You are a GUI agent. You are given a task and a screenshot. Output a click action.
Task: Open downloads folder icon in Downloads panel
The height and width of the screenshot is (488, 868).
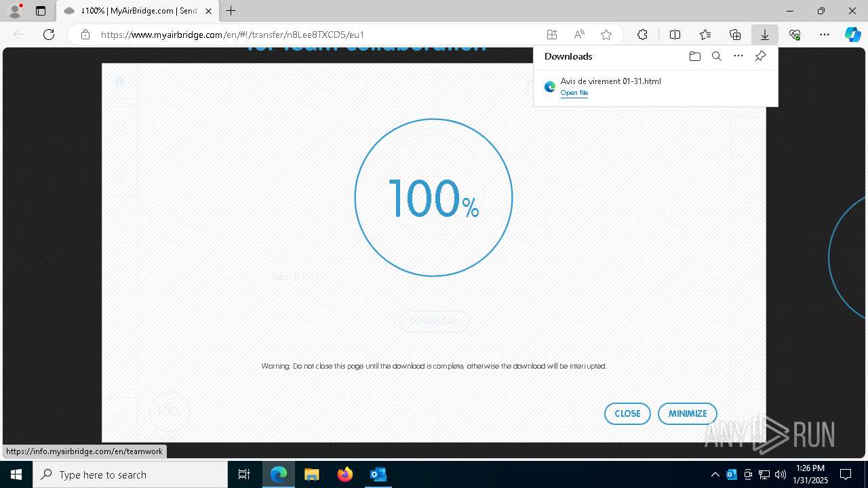tap(694, 56)
